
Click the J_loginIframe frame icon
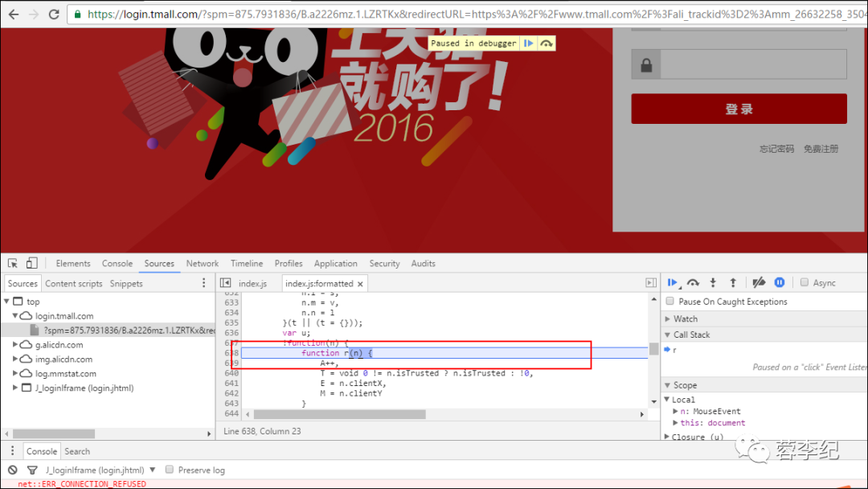pos(26,388)
